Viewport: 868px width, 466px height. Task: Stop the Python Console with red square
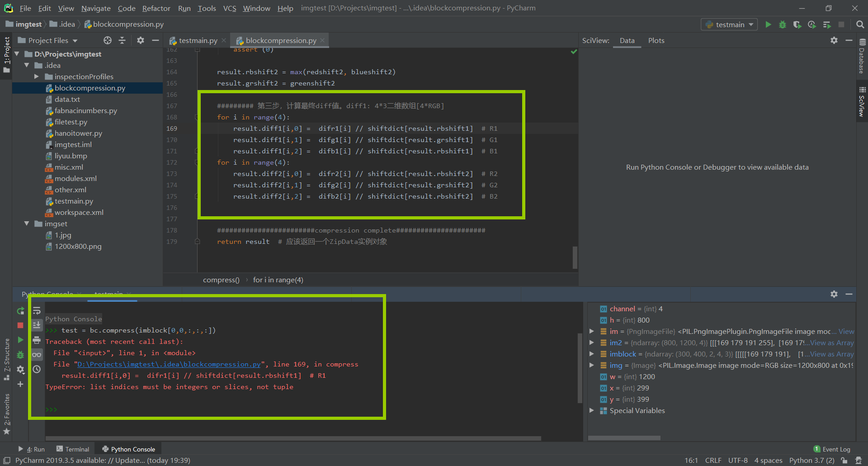(x=20, y=325)
